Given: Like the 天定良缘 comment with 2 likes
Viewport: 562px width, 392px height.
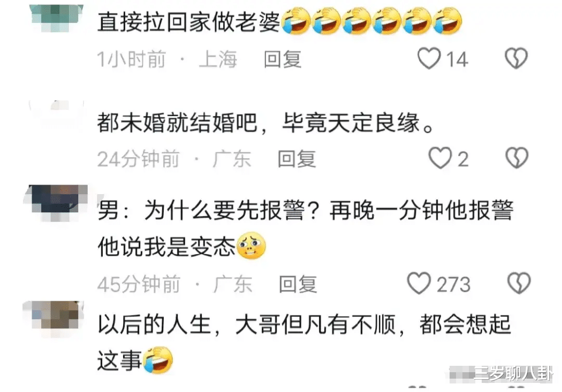Looking at the screenshot, I should [440, 158].
